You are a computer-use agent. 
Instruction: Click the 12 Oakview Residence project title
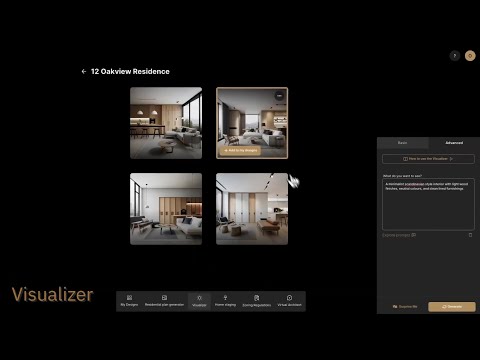tap(130, 71)
